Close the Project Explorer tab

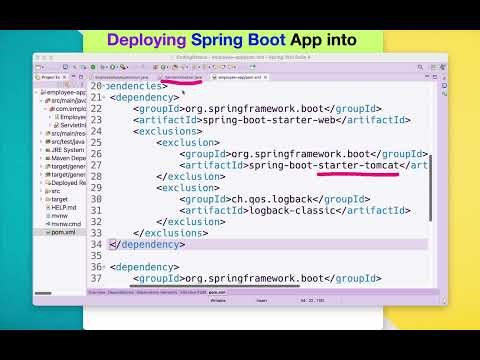coord(65,77)
